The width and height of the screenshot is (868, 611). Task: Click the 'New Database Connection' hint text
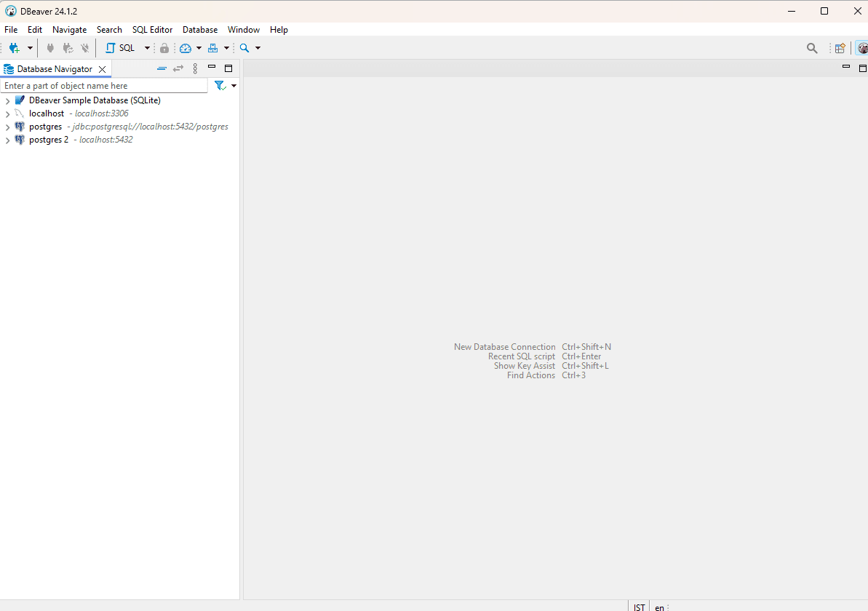[x=505, y=347]
